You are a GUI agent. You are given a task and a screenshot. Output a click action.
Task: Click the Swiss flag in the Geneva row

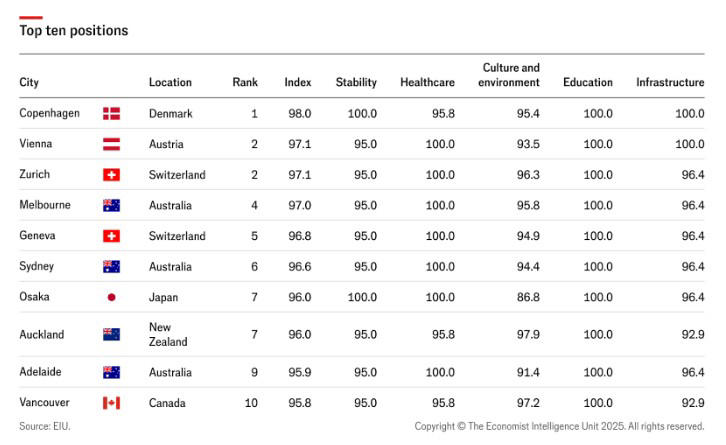(x=111, y=236)
